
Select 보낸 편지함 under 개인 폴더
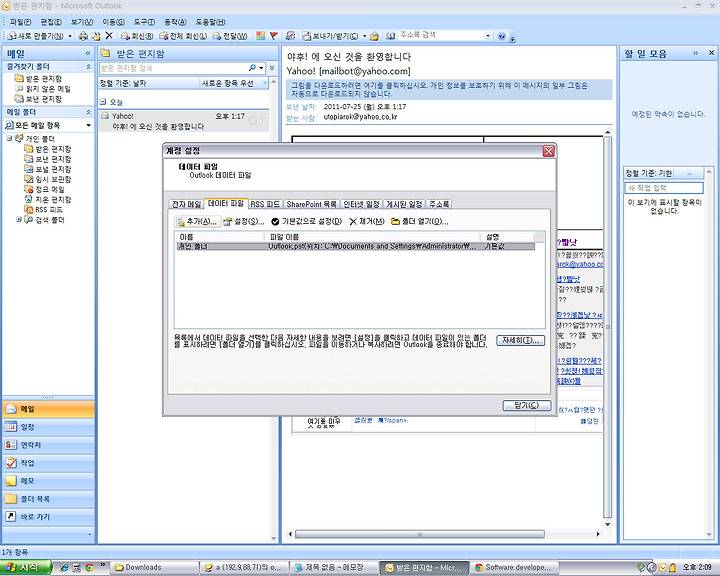(x=48, y=159)
